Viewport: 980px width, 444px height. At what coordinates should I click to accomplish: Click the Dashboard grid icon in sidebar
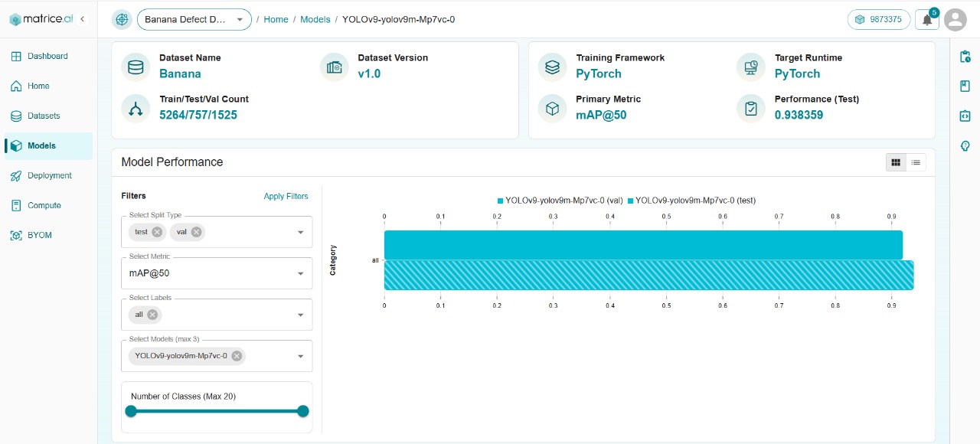[16, 56]
